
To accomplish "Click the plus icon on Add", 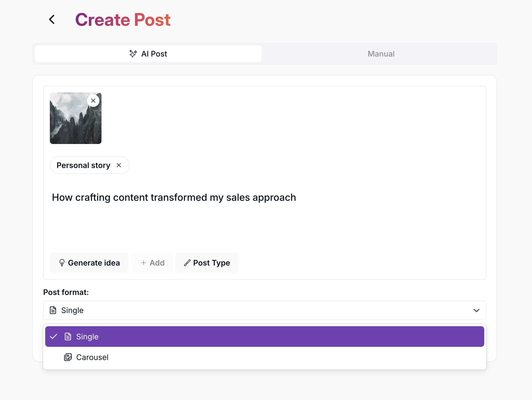I will [144, 263].
